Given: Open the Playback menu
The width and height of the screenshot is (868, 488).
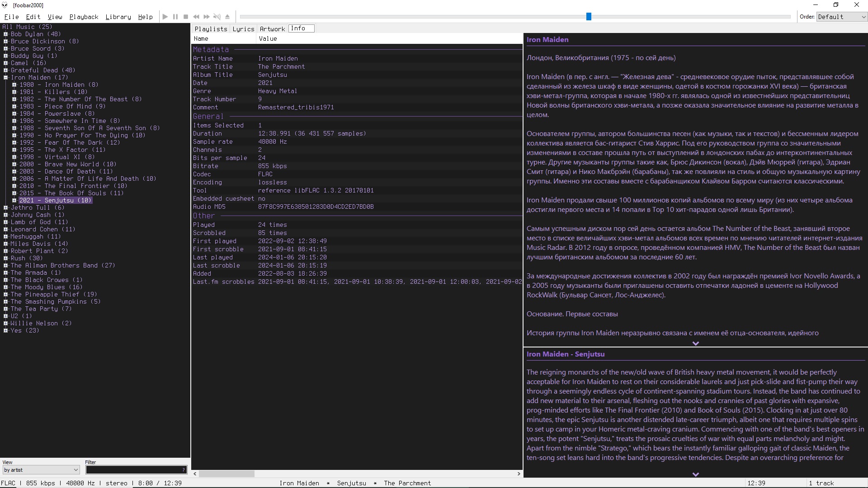Looking at the screenshot, I should [84, 17].
